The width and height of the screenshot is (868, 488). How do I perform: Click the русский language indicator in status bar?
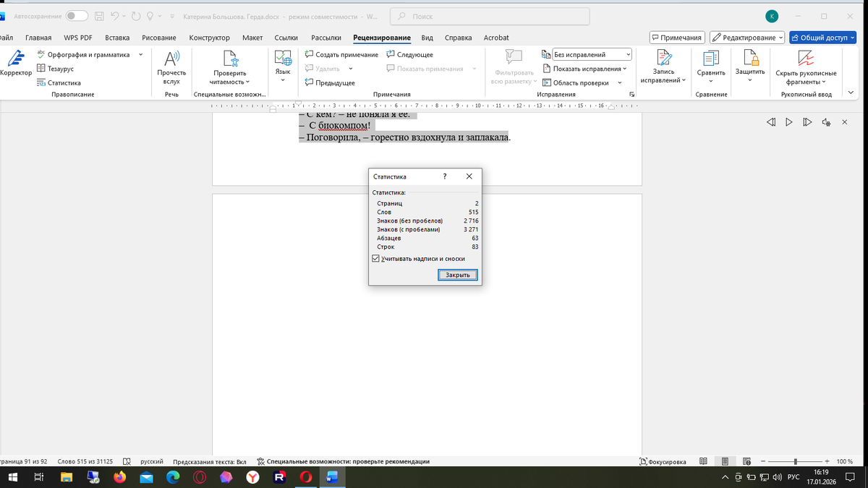(x=151, y=461)
